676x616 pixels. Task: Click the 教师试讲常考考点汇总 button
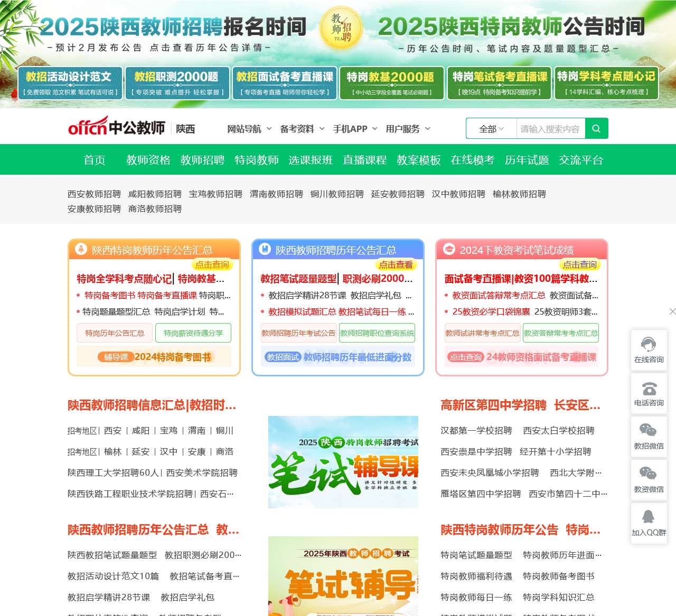[482, 333]
